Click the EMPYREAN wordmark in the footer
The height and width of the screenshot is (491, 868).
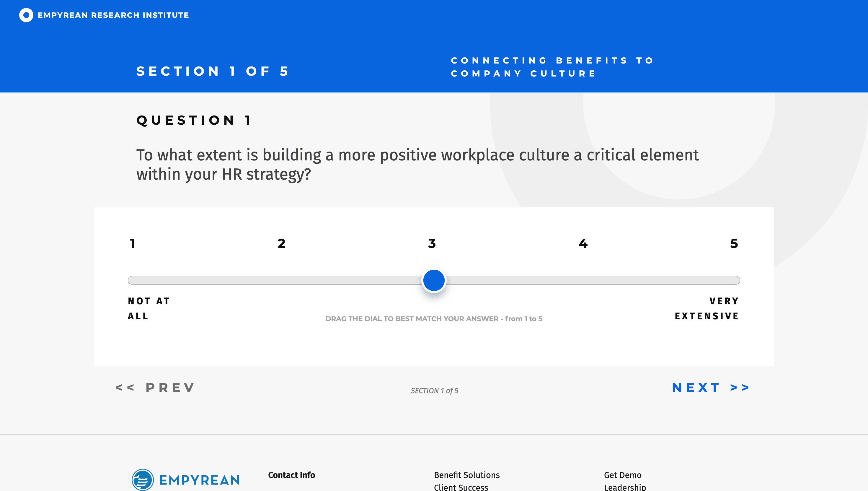tap(199, 480)
